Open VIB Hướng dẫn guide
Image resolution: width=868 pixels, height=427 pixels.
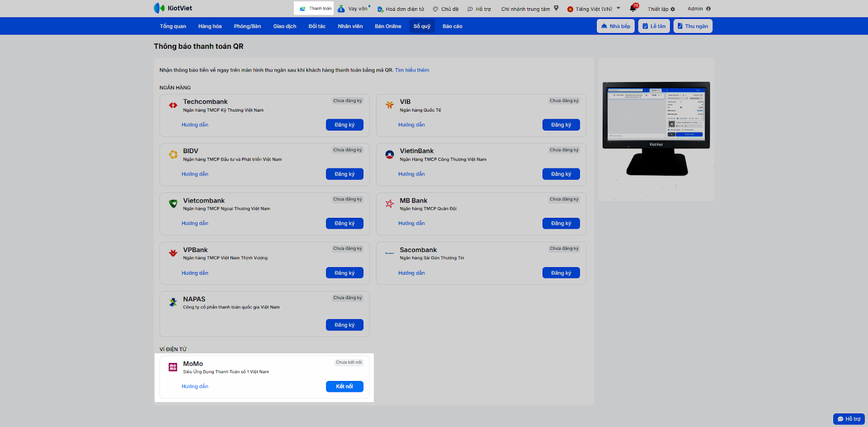pos(411,125)
